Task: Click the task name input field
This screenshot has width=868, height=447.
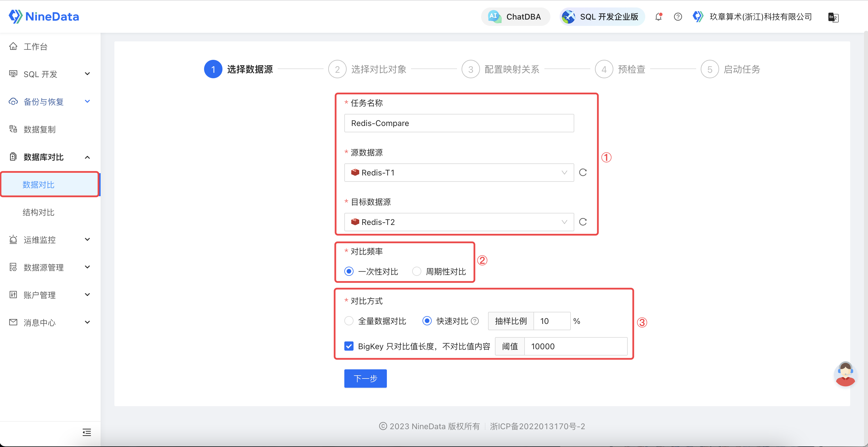Action: pos(459,123)
